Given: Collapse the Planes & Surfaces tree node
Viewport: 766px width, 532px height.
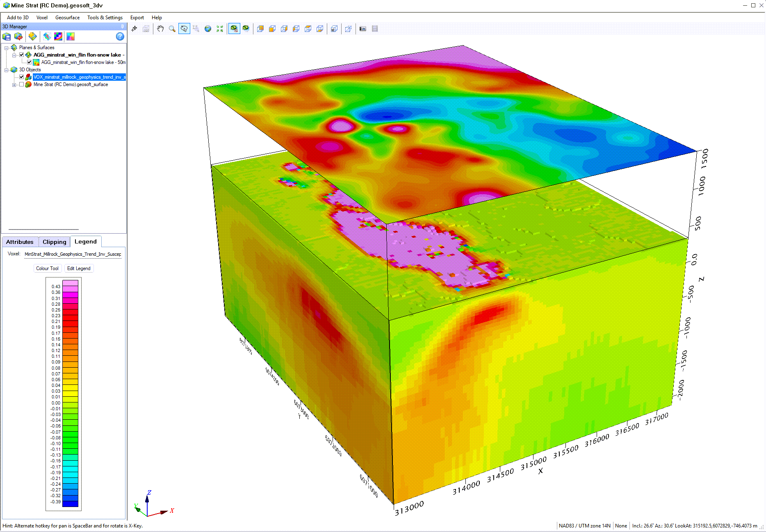Looking at the screenshot, I should tap(7, 48).
